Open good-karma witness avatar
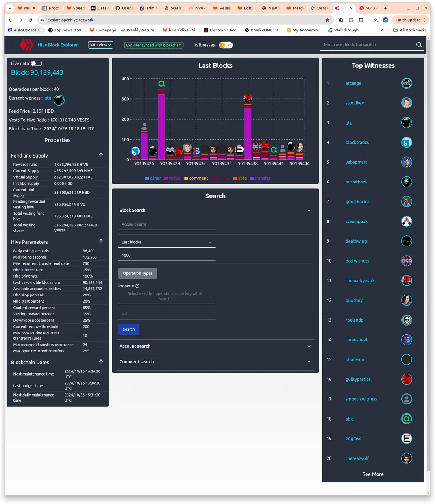 [x=406, y=202]
